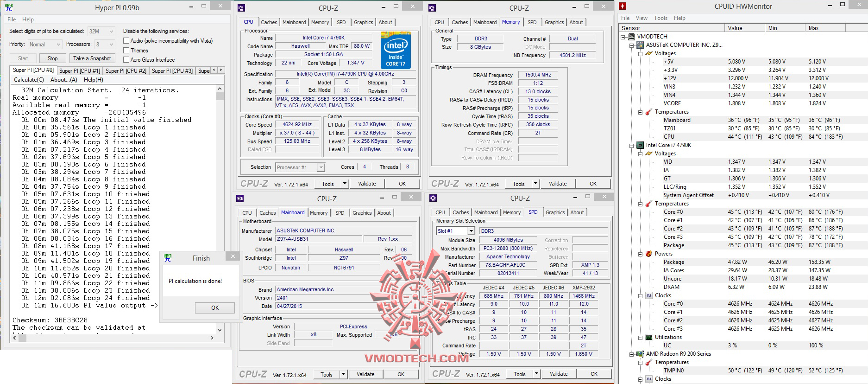The width and height of the screenshot is (868, 384).
Task: Collapse the AMD Radeon R9 200 Series node
Action: click(631, 354)
